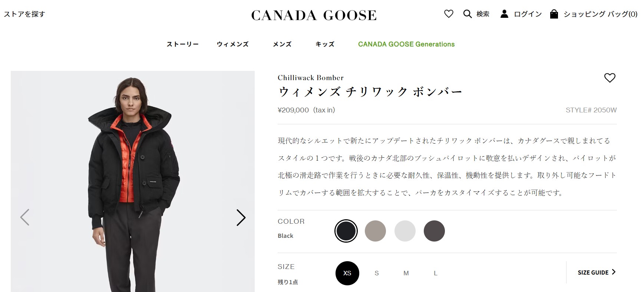Choose size L
644x292 pixels.
tap(436, 273)
